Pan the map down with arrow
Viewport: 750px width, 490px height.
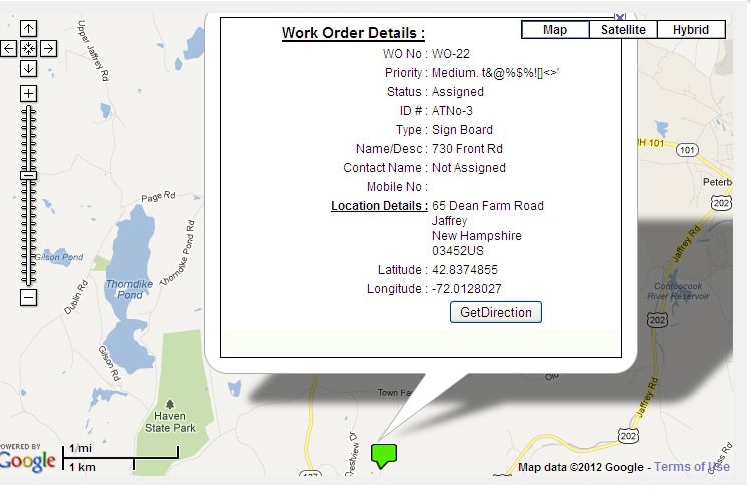[28, 68]
